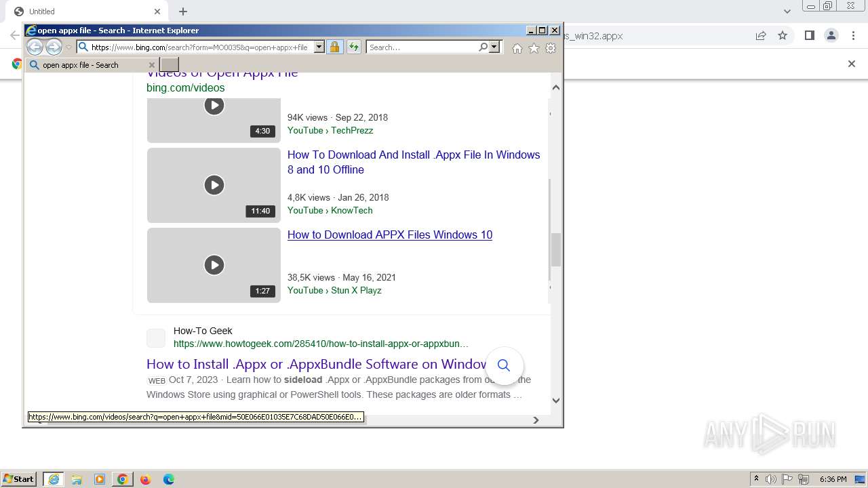This screenshot has width=868, height=488.
Task: Click the floating blue search button
Action: point(504,365)
